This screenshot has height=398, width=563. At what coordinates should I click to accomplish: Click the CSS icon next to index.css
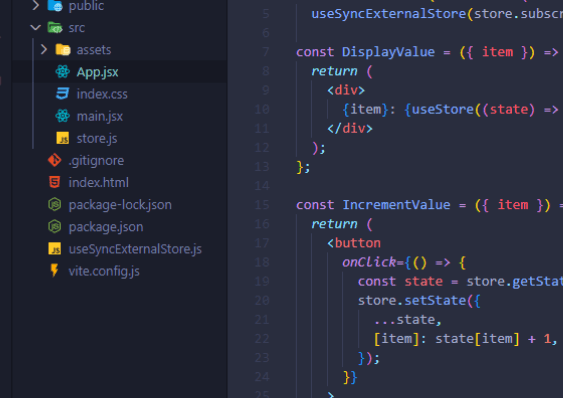[62, 94]
